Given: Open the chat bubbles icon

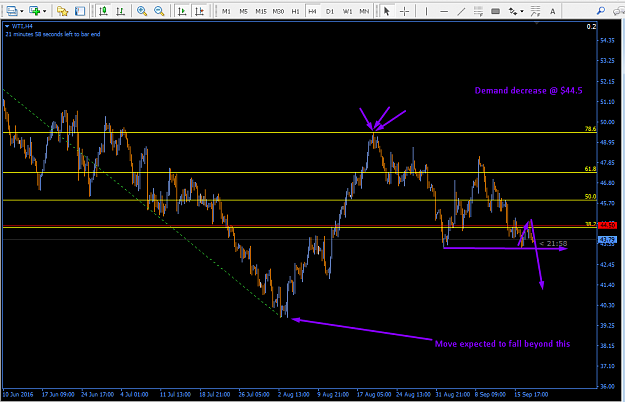Looking at the screenshot, I should (x=619, y=12).
